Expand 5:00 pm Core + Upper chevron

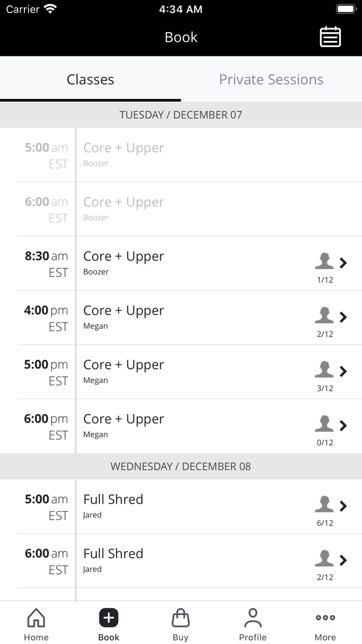pos(343,371)
